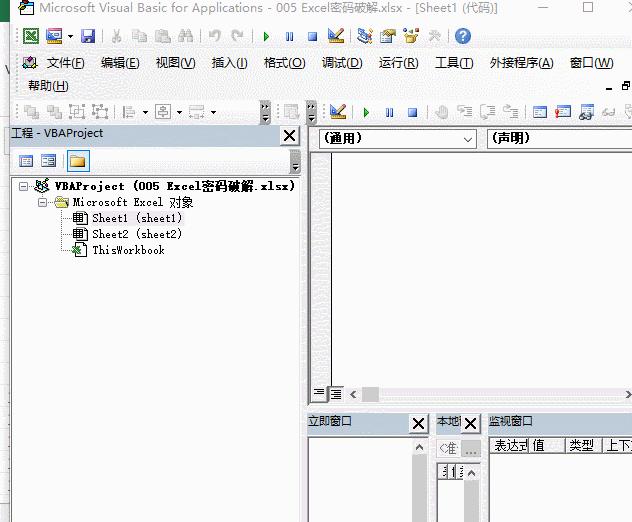
Task: Toggle Design Mode in debug toolbar
Action: pos(338,112)
